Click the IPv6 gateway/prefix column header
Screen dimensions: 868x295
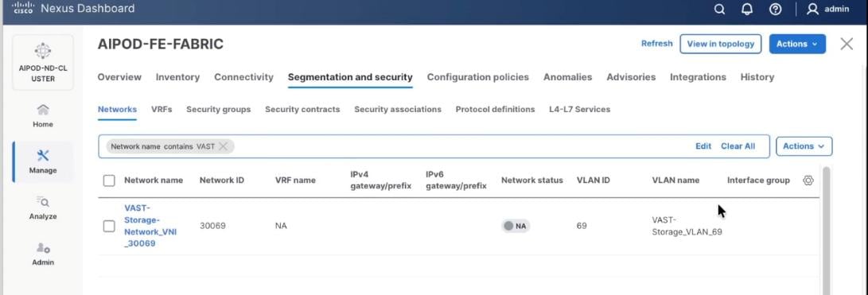tap(456, 180)
